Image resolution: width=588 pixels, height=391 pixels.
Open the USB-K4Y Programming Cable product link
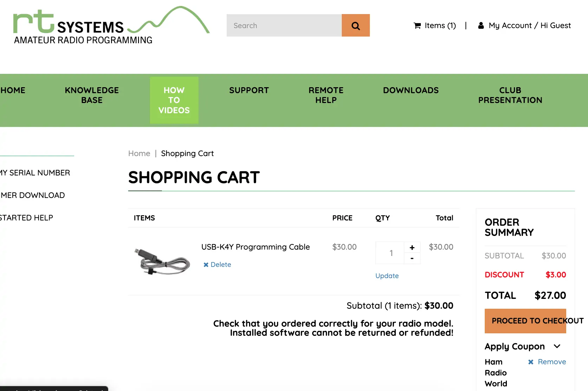[x=255, y=247]
